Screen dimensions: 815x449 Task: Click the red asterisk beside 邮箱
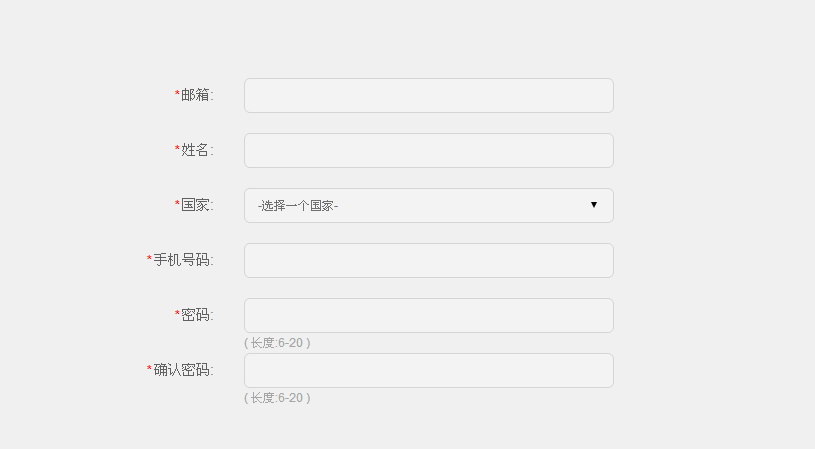coord(177,95)
